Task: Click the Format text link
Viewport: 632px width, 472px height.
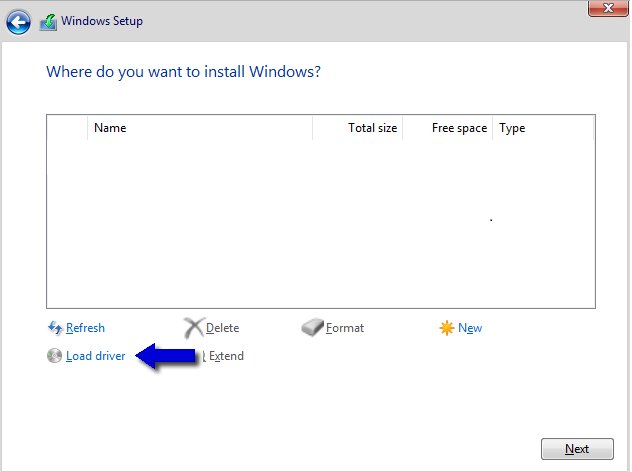Action: click(345, 328)
